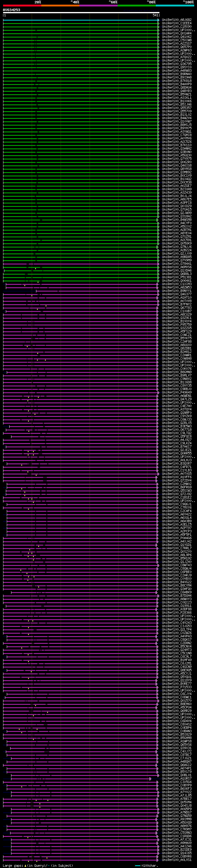Open hit UniRef100_C1MX90

point(177,26)
